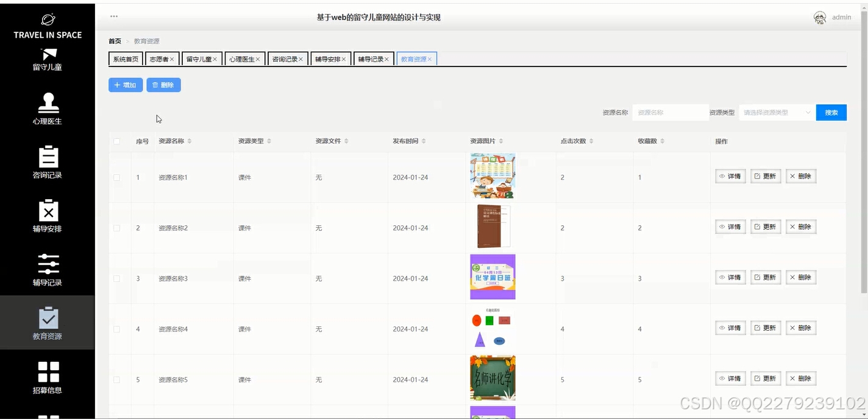Open the 化学周日班 image of 资源名称3

[x=493, y=277]
